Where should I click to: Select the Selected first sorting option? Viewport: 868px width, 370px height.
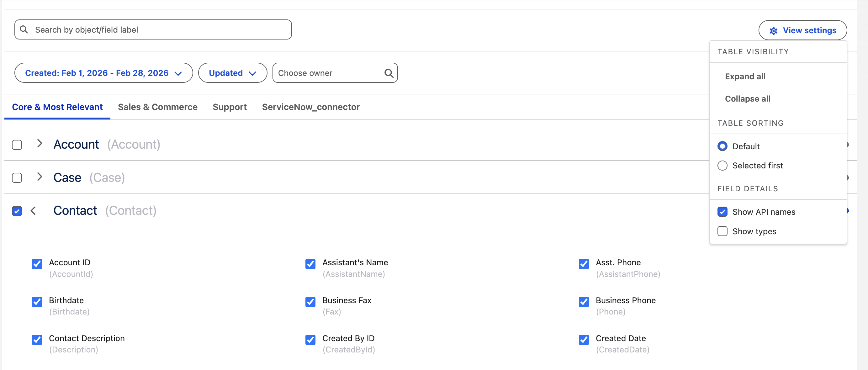pos(722,166)
